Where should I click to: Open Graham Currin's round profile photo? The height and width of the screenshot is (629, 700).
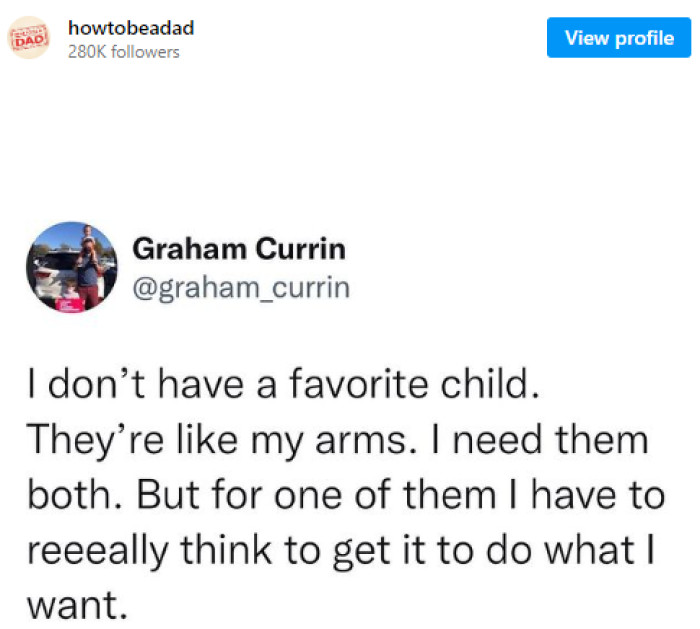click(69, 268)
